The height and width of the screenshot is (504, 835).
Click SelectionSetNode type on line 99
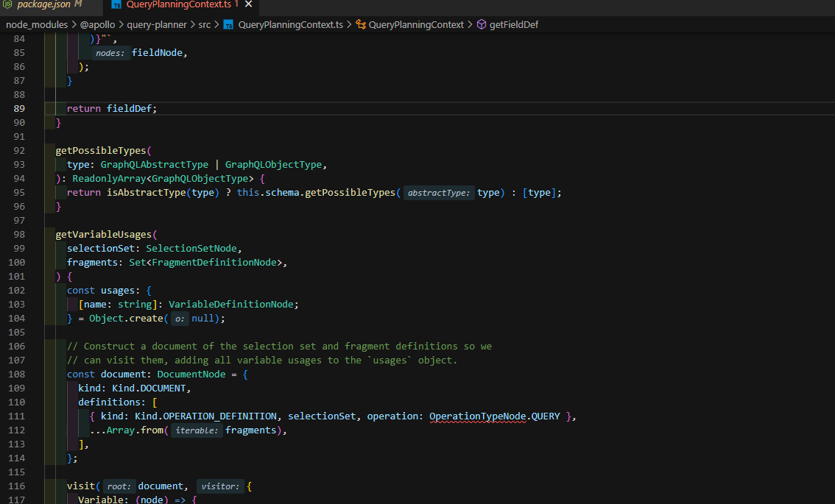click(191, 249)
